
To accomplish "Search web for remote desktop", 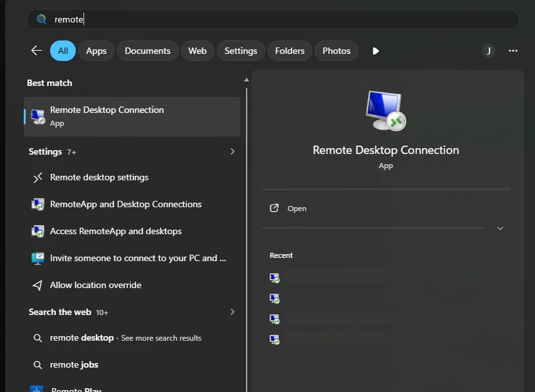I will [x=132, y=338].
